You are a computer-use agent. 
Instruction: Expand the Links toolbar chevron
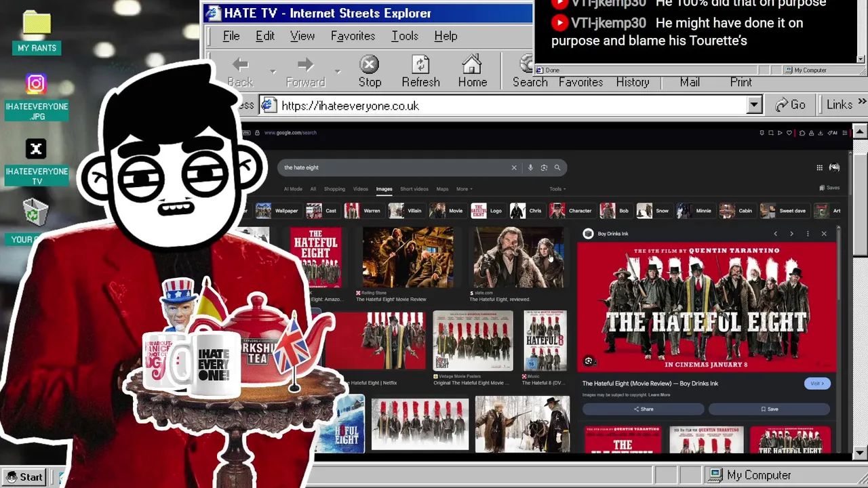tap(862, 102)
